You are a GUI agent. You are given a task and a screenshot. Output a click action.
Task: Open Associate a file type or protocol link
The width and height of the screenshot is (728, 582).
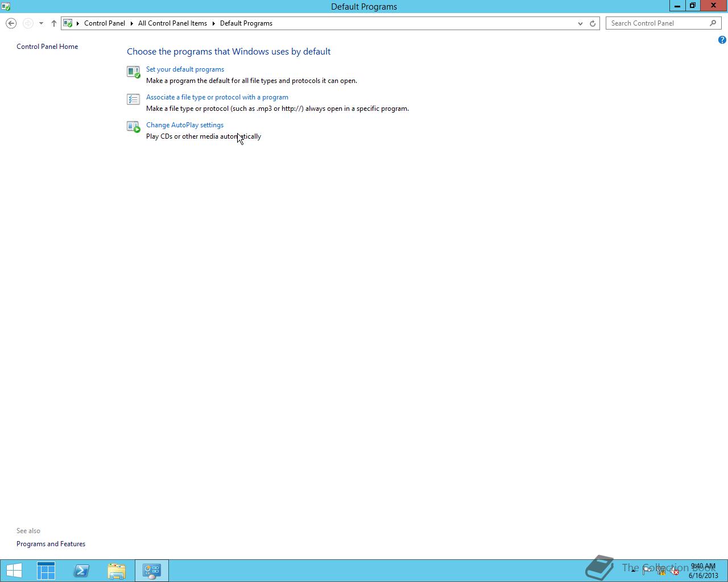[217, 97]
